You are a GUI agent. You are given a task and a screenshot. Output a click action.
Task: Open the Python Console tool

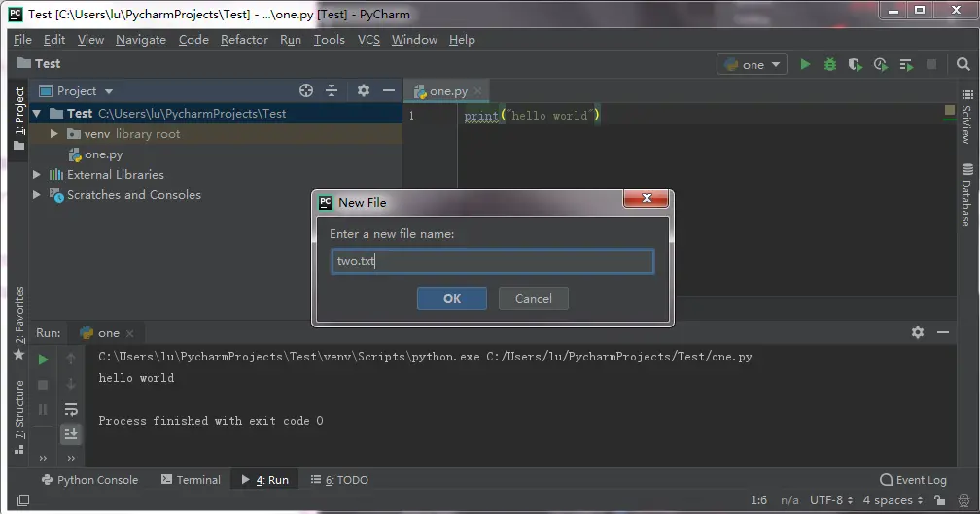tap(89, 480)
